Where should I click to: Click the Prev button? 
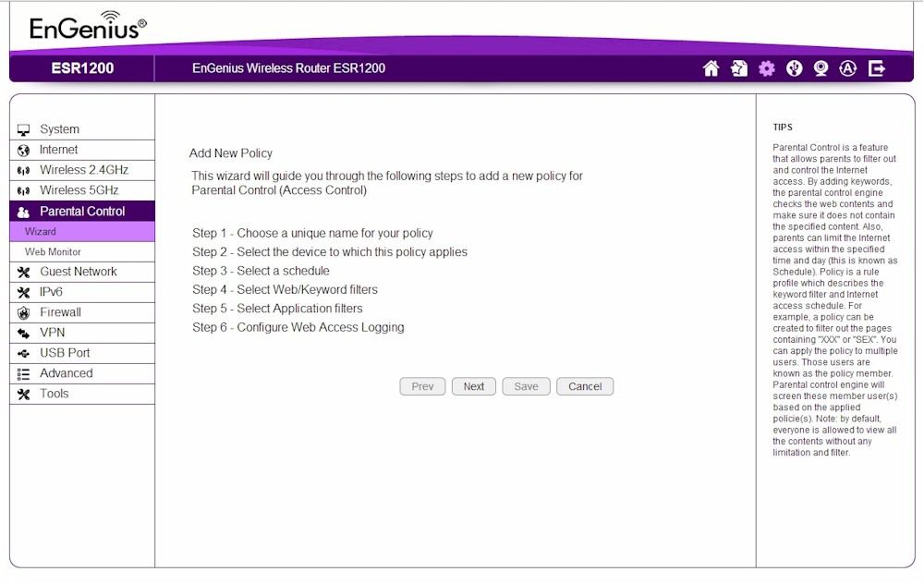(422, 386)
